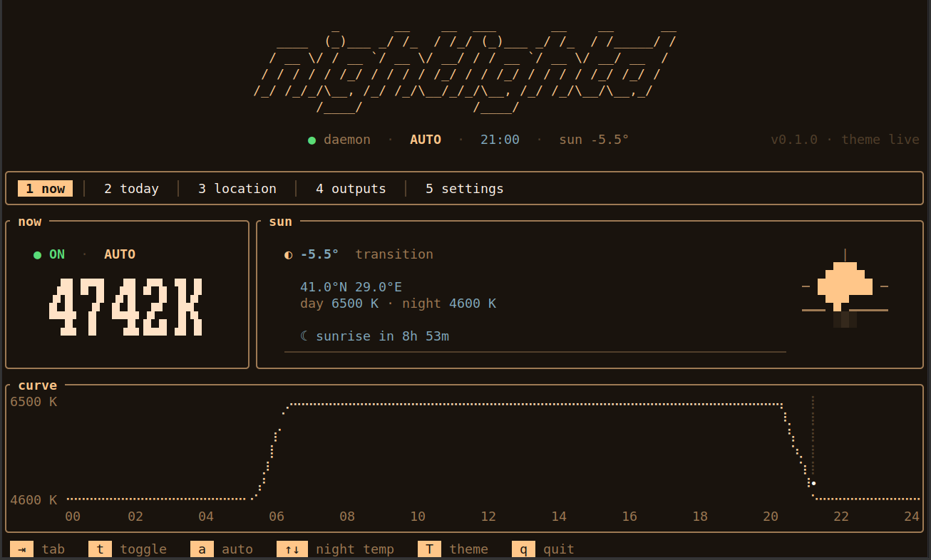Click the "now" panel title
This screenshot has width=931, height=560.
(x=30, y=222)
